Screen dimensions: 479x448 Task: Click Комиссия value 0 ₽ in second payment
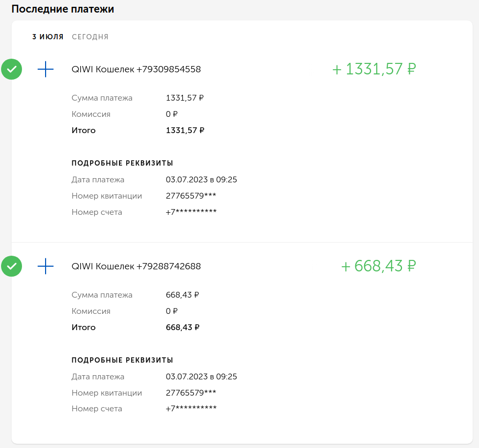(171, 311)
